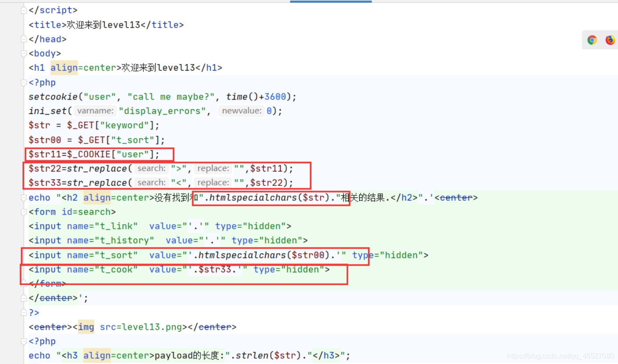Click the replace: hint on $str33 line

pos(213,183)
